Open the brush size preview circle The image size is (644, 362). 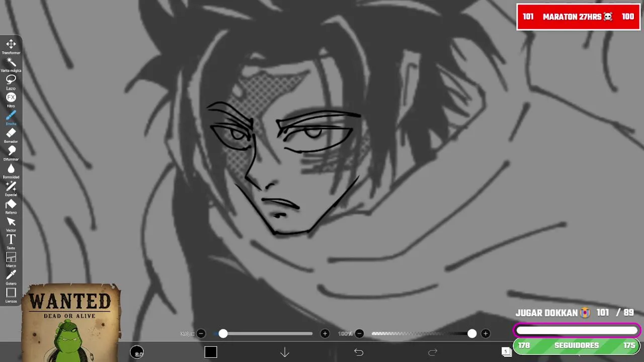(x=137, y=352)
